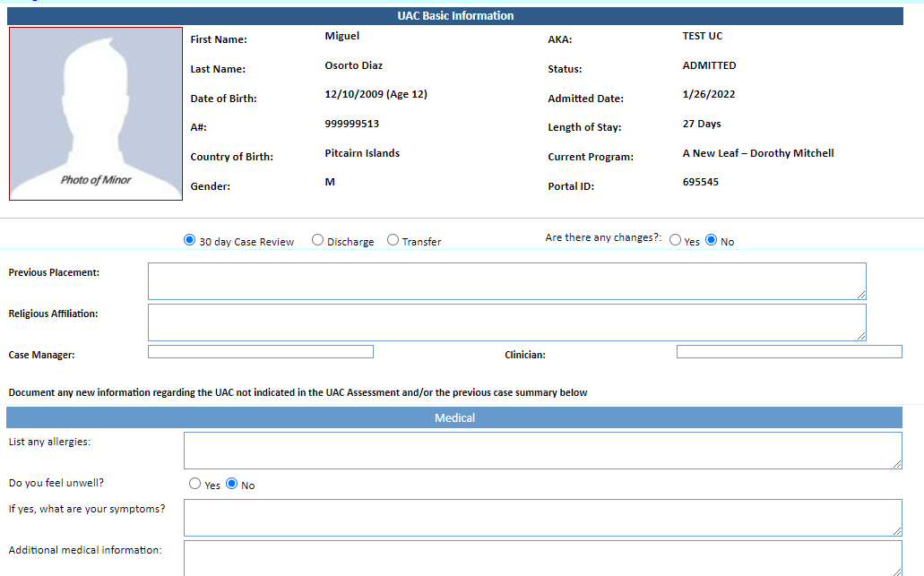Viewport: 924px width, 576px height.
Task: Click the Photo of Minor placeholder image
Action: (x=96, y=114)
